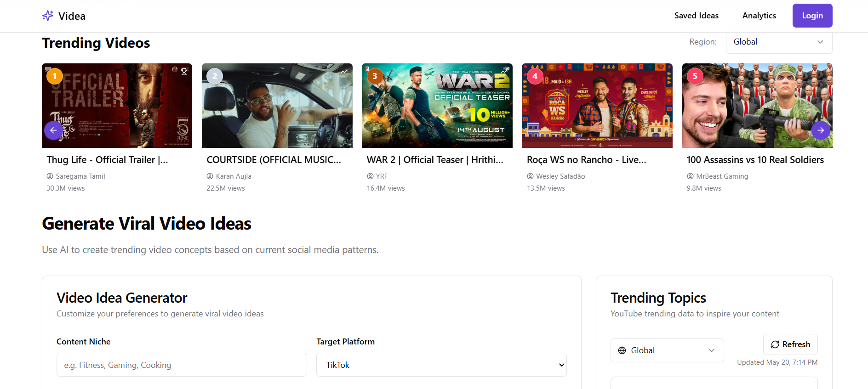Click the YRF channel name
Viewport: 868px width, 389px height.
click(382, 176)
